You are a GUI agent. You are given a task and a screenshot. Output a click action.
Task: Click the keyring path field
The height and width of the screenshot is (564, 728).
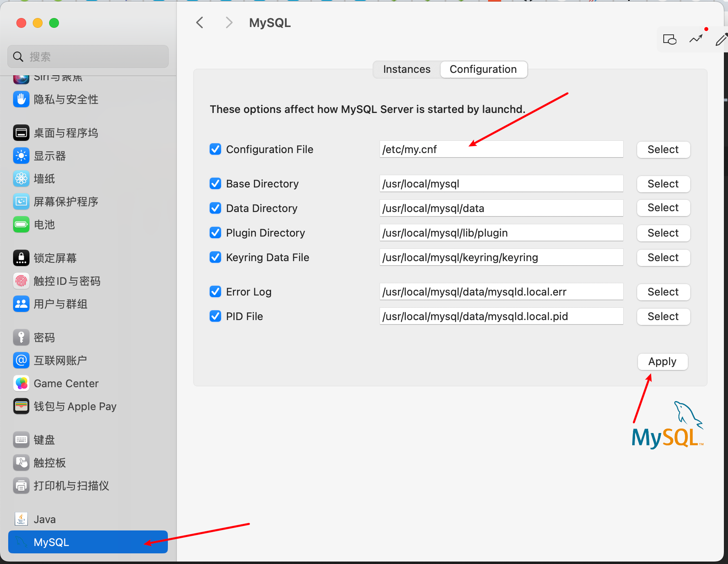click(x=501, y=257)
